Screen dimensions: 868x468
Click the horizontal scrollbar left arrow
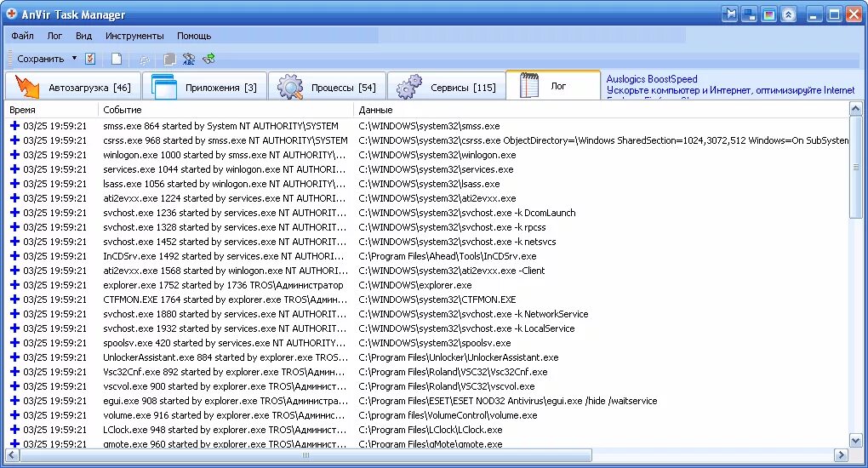point(12,455)
